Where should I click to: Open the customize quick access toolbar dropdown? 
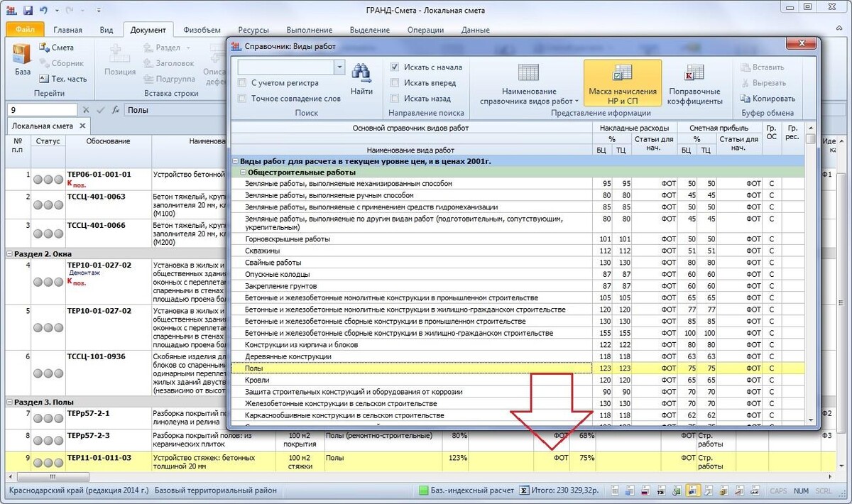99,10
